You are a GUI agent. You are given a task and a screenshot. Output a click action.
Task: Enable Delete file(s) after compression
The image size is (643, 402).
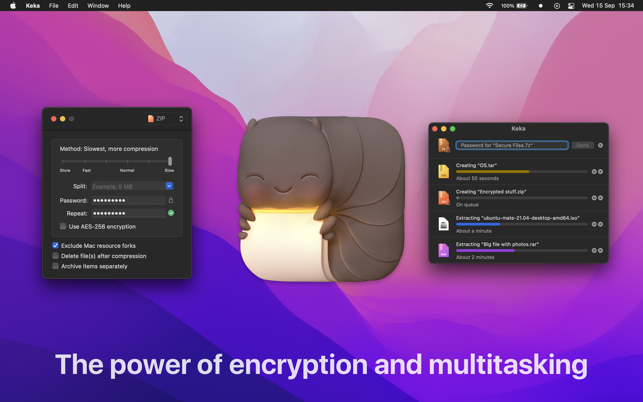(x=55, y=256)
